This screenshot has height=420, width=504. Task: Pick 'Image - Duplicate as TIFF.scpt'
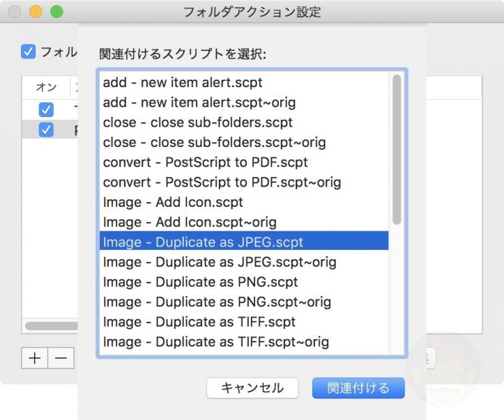(244, 322)
